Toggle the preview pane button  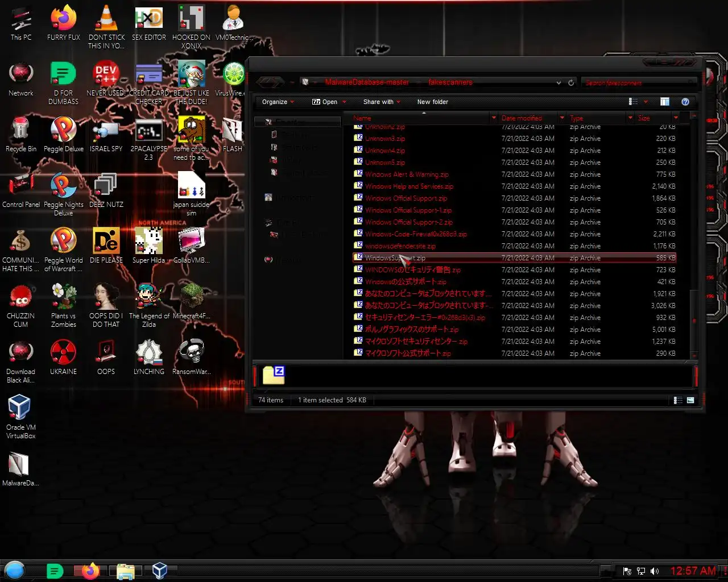(665, 102)
